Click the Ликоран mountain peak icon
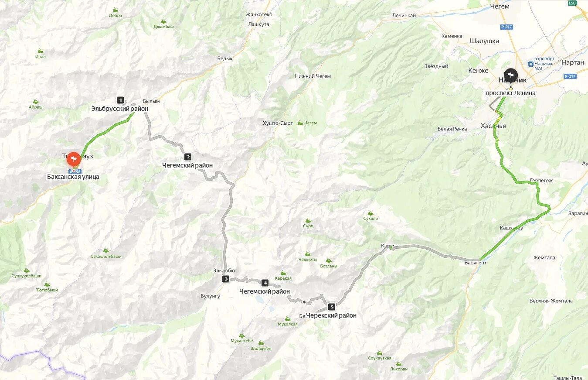The image size is (588, 380). coord(399,363)
